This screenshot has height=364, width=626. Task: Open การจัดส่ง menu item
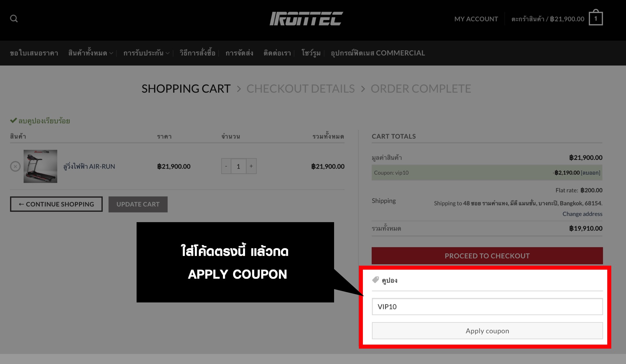pyautogui.click(x=239, y=53)
